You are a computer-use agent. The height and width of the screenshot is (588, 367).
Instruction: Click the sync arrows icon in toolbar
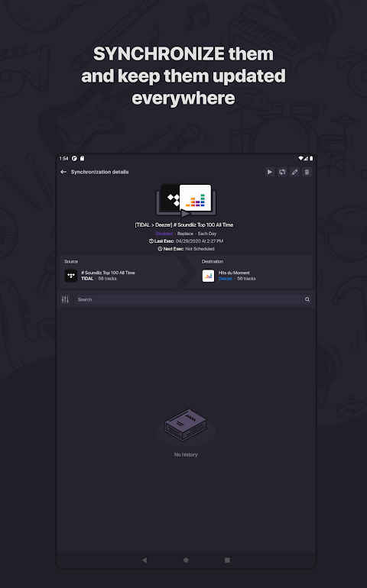[x=282, y=172]
